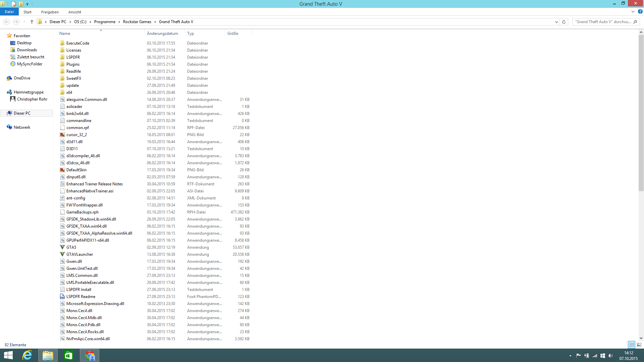Click the up-arrow parent folder button

(x=32, y=22)
